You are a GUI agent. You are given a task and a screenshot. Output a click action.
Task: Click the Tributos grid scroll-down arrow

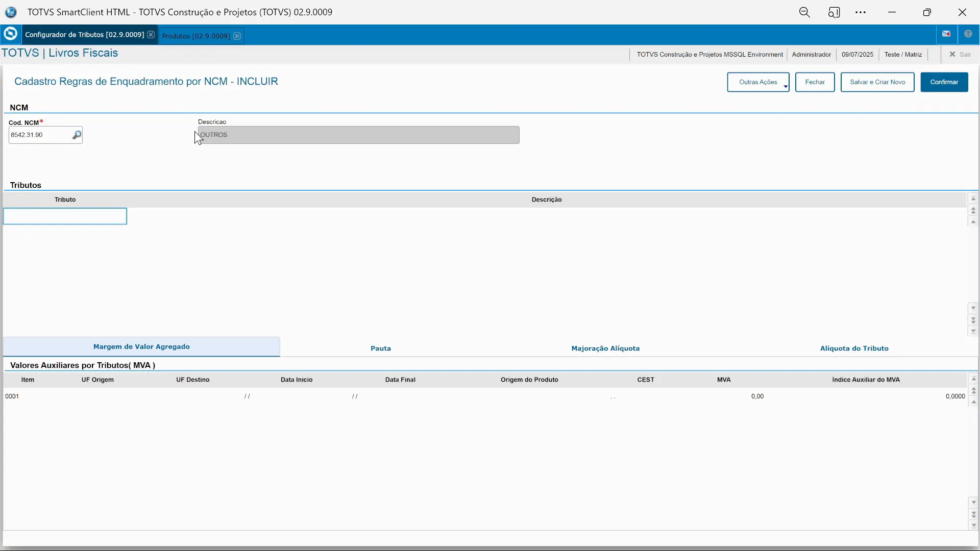click(973, 308)
